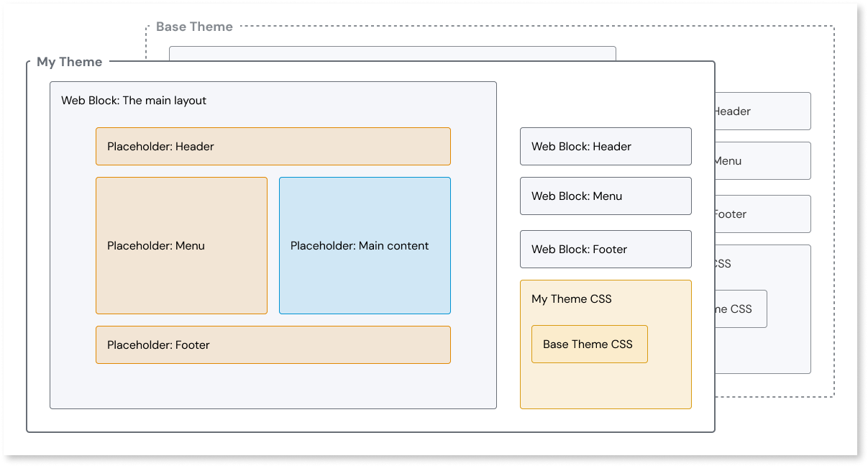868x466 pixels.
Task: Open the Web Block: Footer element
Action: tap(605, 249)
